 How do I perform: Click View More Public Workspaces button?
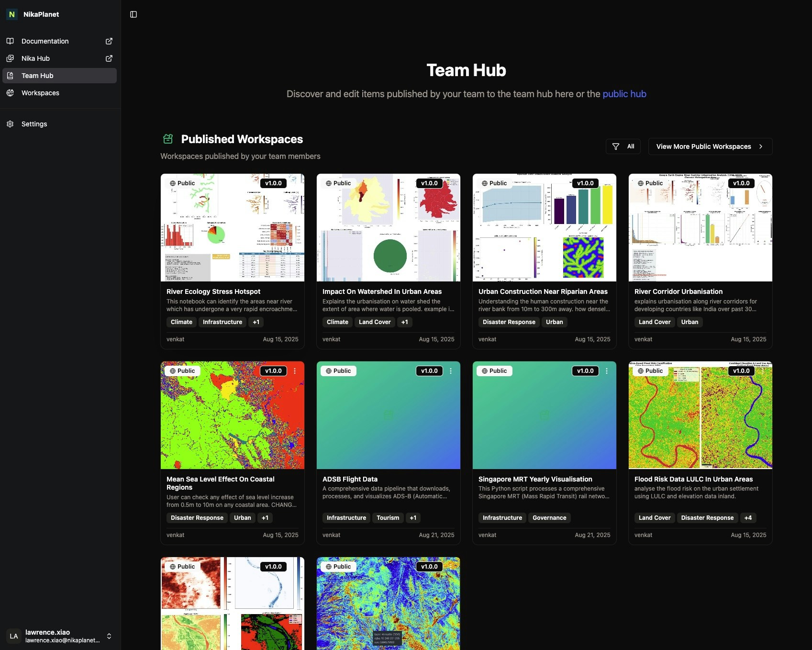point(711,146)
